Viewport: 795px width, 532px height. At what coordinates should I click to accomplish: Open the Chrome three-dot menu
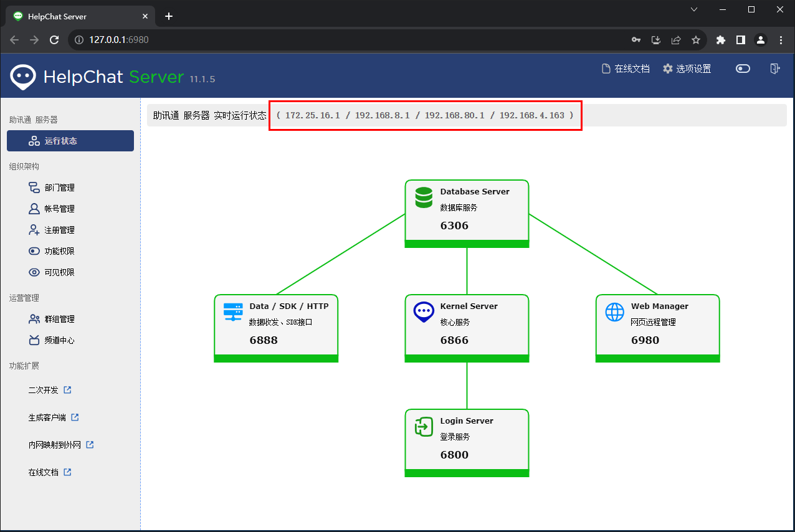[781, 40]
